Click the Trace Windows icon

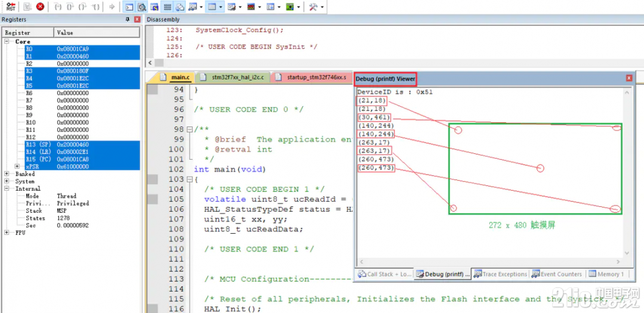click(270, 7)
